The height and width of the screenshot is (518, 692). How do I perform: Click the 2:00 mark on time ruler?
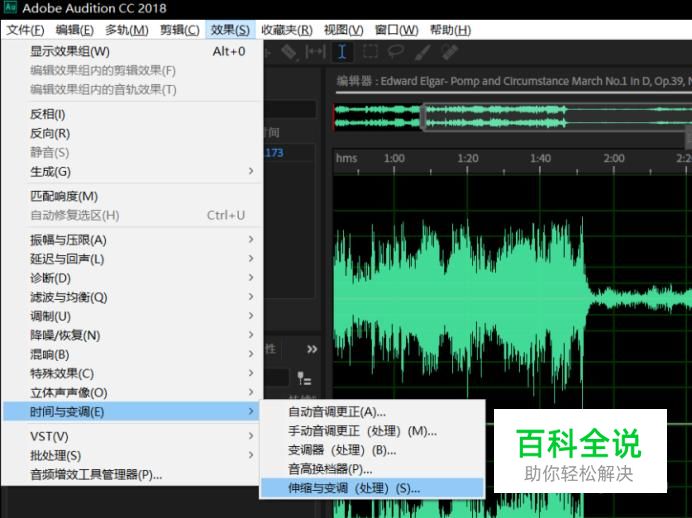(x=614, y=158)
